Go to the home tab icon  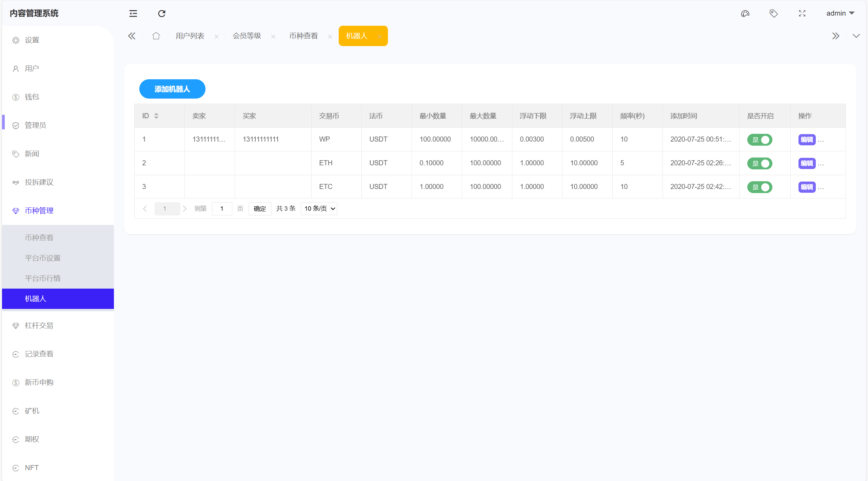tap(156, 36)
